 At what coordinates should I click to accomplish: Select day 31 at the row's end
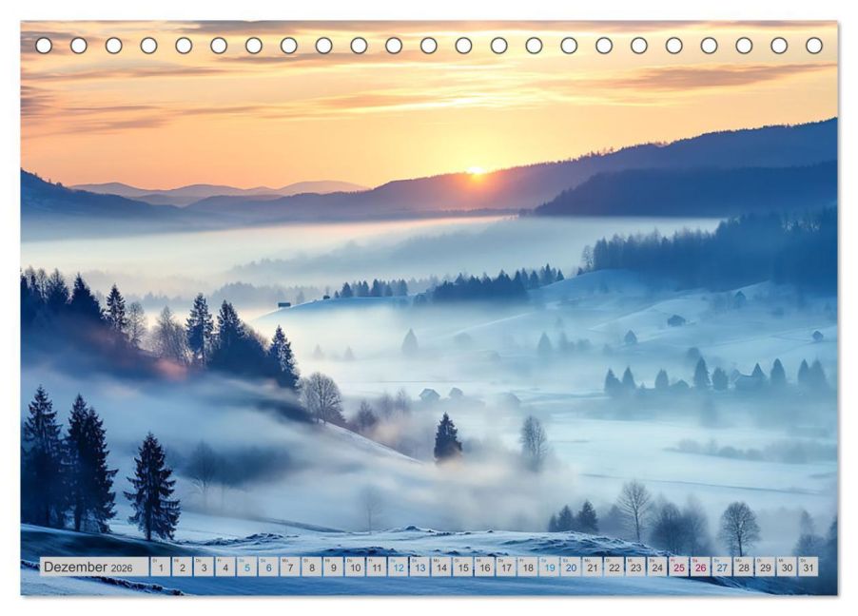pyautogui.click(x=808, y=568)
